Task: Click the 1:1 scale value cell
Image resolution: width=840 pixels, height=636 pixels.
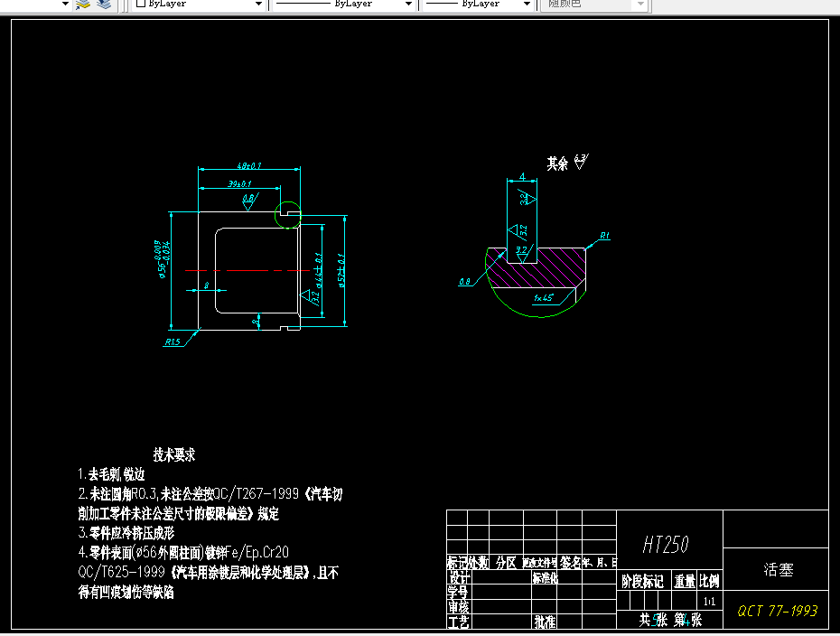Action: 709,601
